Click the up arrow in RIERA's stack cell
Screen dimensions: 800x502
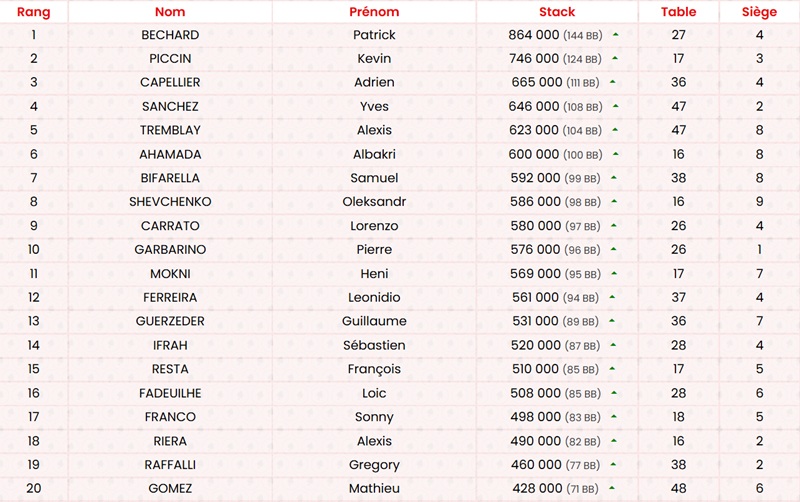pos(612,442)
